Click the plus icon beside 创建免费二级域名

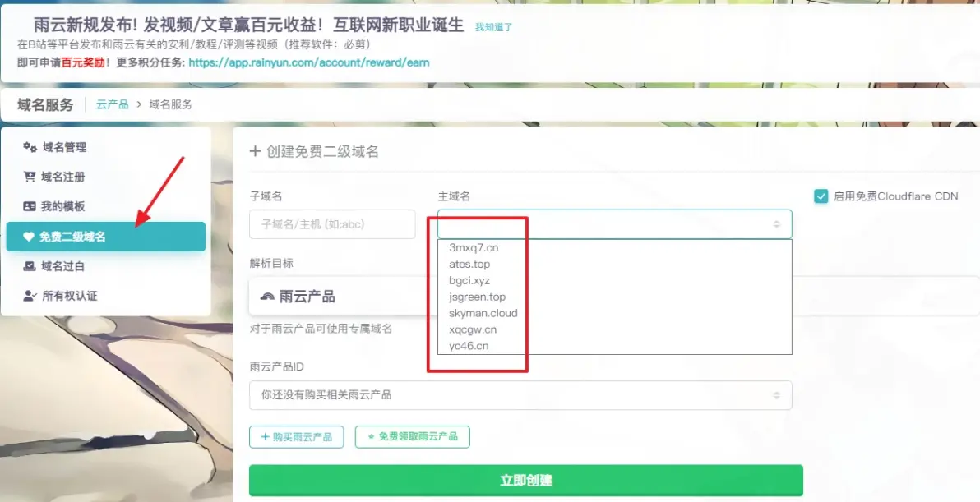pyautogui.click(x=255, y=151)
